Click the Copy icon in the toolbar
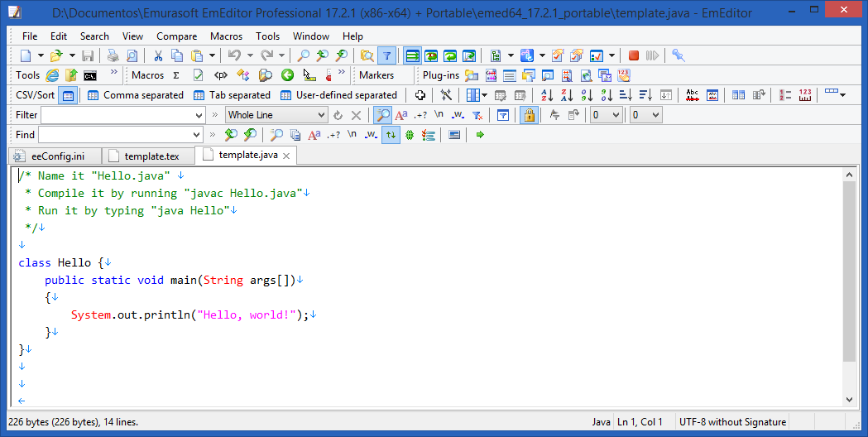 pyautogui.click(x=177, y=55)
